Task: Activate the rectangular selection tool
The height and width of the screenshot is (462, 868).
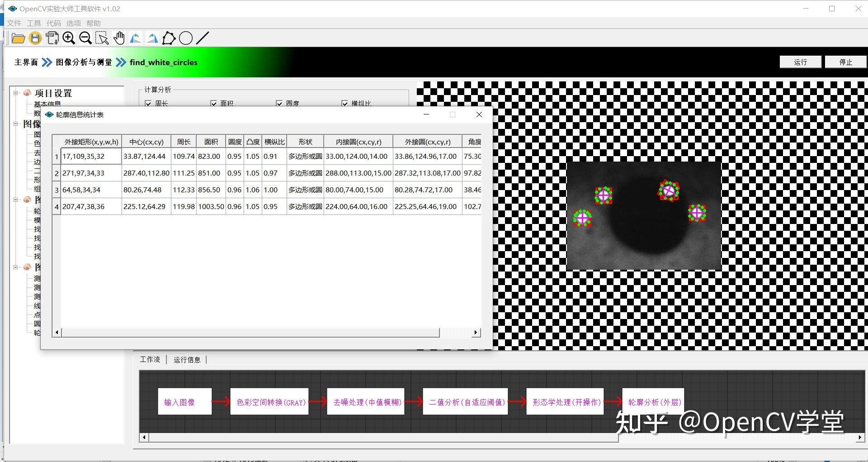Action: pyautogui.click(x=102, y=38)
